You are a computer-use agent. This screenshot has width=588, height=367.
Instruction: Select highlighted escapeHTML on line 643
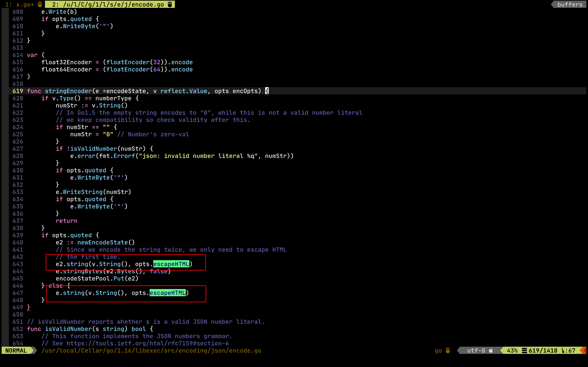[x=171, y=264]
